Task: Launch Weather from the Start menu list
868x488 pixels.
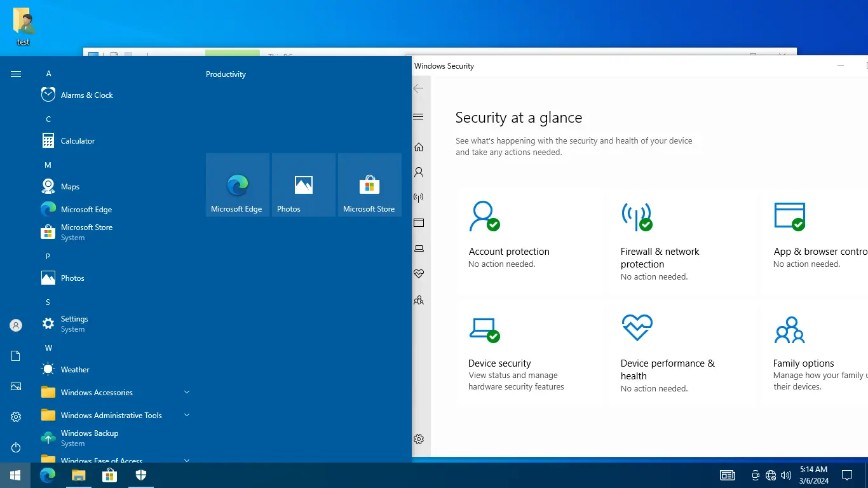Action: [x=114, y=370]
